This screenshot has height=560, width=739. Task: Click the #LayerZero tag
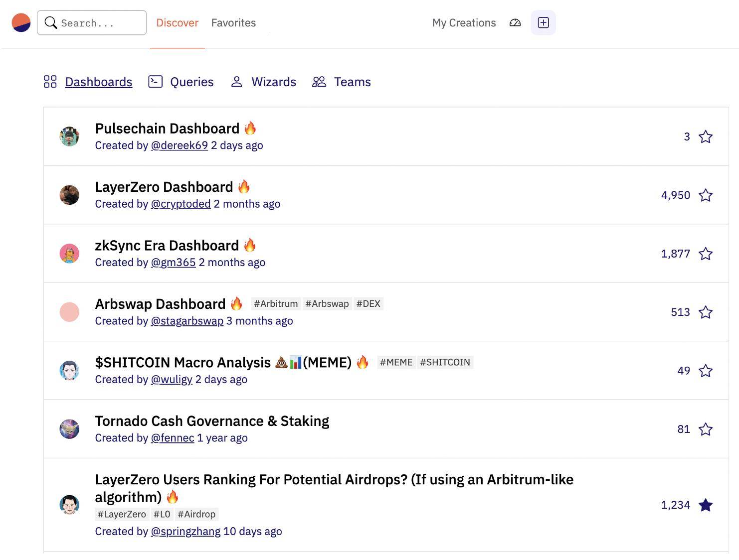tap(122, 514)
